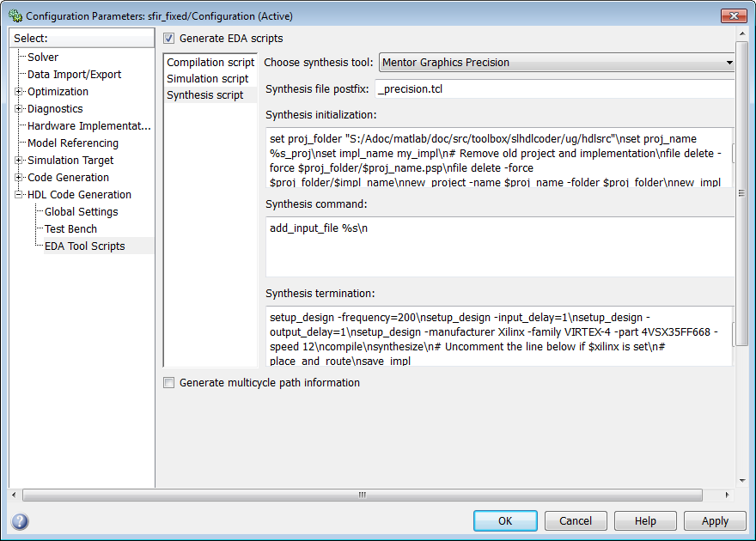Select Global Settings in the tree
Screen dimensions: 756x541
tap(81, 212)
